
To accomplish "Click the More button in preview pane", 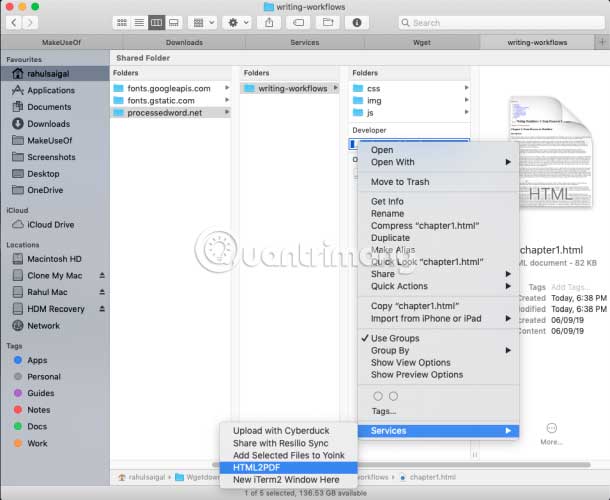I will coord(551,433).
